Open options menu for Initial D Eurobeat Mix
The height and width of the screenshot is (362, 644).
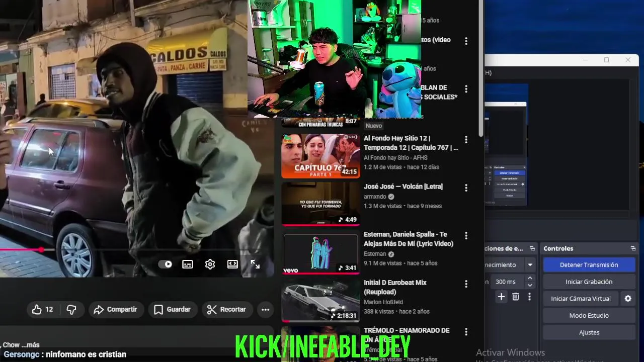pyautogui.click(x=466, y=284)
